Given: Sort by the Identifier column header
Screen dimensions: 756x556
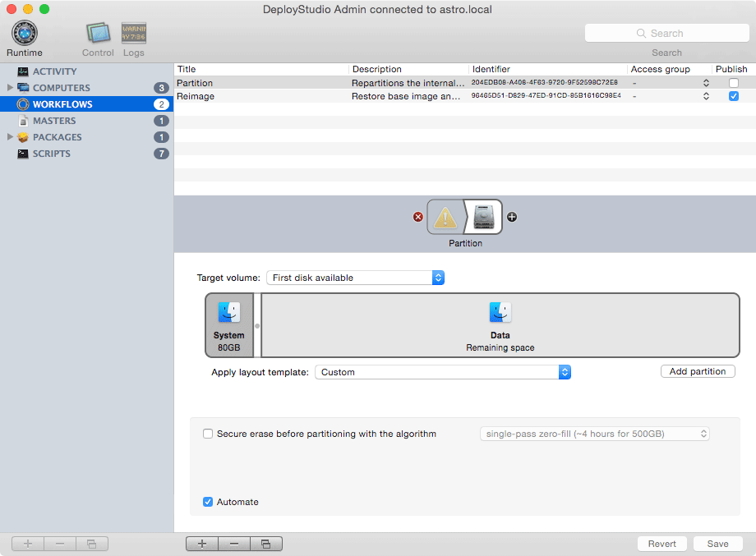Looking at the screenshot, I should click(x=548, y=69).
